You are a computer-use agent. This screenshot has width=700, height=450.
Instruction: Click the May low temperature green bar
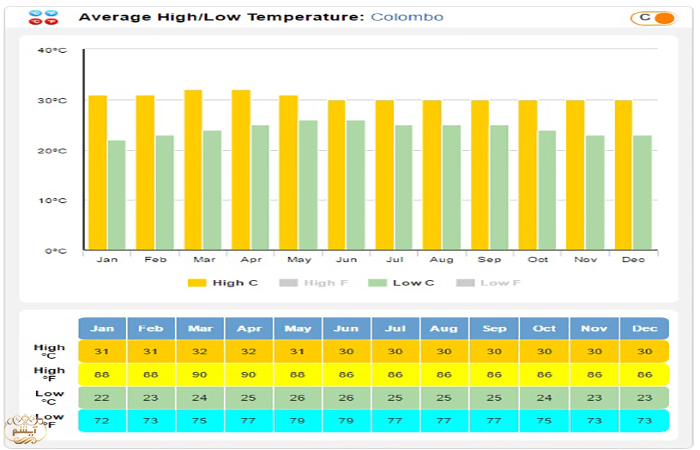(x=308, y=185)
